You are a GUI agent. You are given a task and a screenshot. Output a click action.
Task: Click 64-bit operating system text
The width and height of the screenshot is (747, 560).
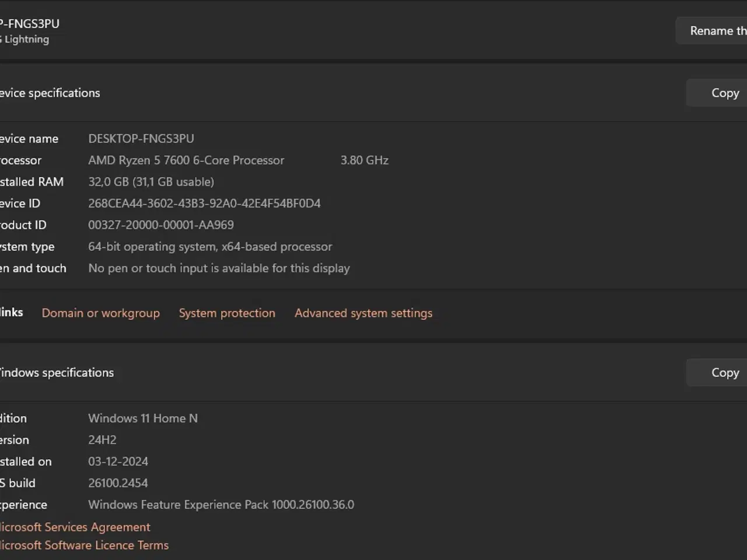(x=210, y=247)
